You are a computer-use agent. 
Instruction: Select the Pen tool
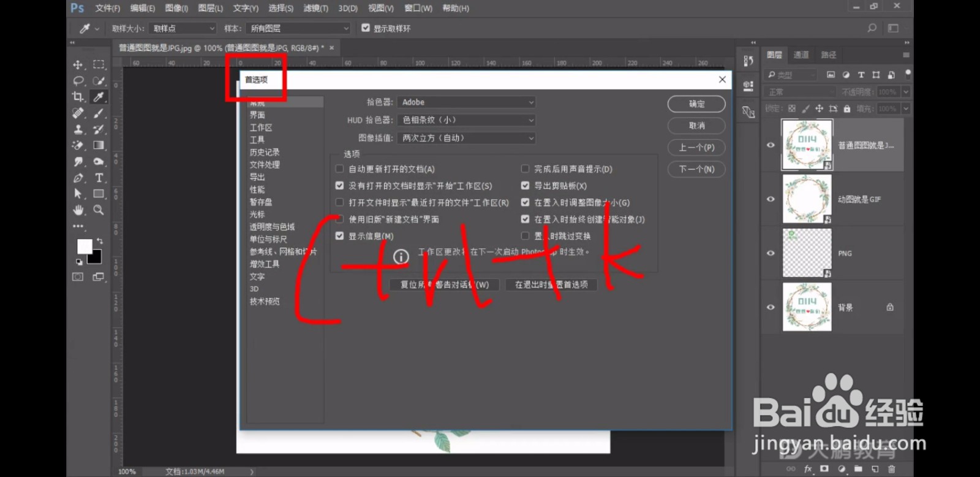(x=78, y=178)
